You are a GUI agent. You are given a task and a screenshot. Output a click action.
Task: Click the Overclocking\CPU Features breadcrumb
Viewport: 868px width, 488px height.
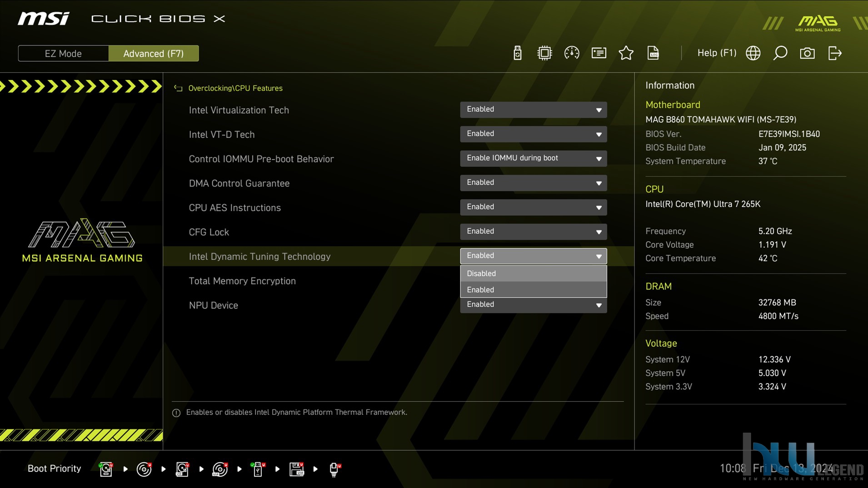point(235,88)
